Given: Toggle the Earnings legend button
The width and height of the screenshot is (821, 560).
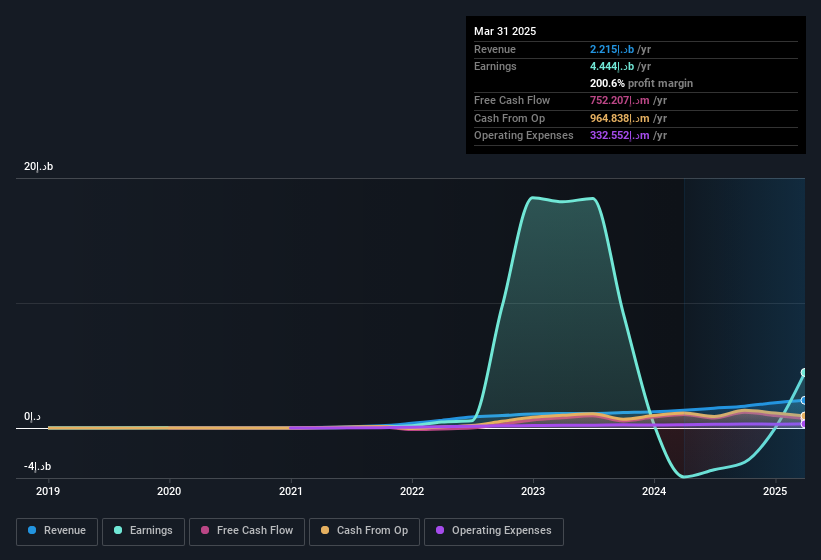Looking at the screenshot, I should (143, 531).
